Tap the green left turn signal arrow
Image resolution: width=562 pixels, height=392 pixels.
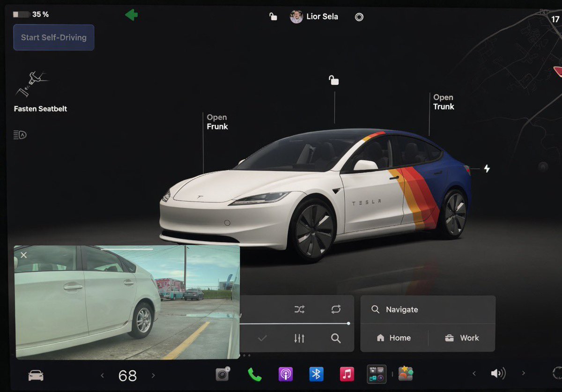[x=132, y=15]
